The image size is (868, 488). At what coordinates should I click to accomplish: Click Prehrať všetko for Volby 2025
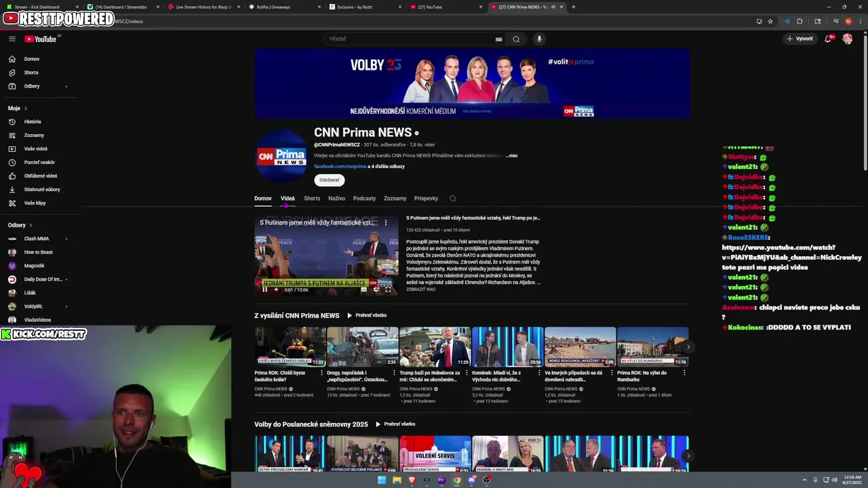(x=395, y=424)
